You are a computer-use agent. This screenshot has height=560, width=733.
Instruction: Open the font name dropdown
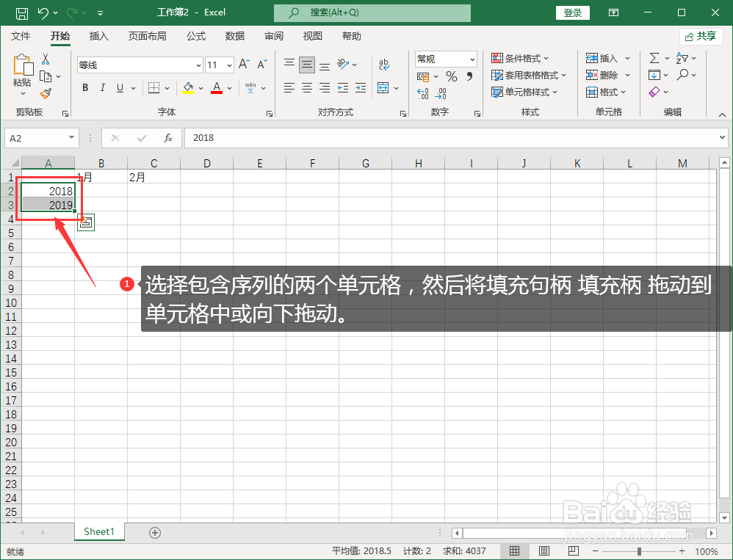coord(199,65)
